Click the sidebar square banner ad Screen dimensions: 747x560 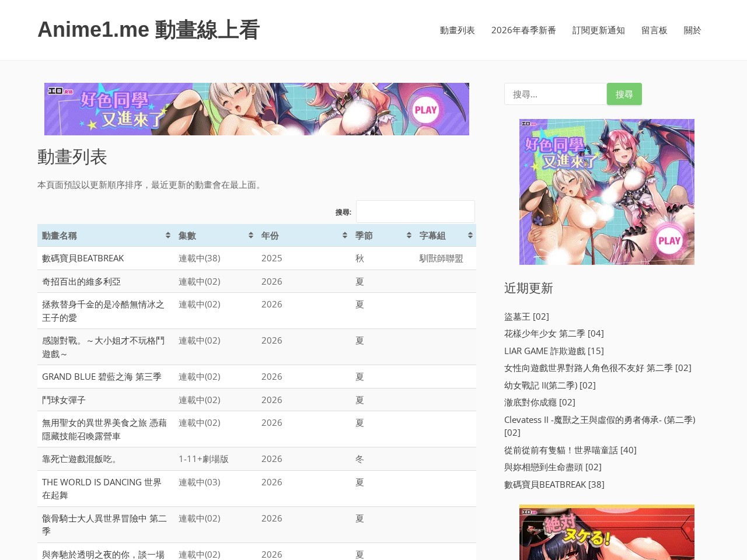click(607, 192)
